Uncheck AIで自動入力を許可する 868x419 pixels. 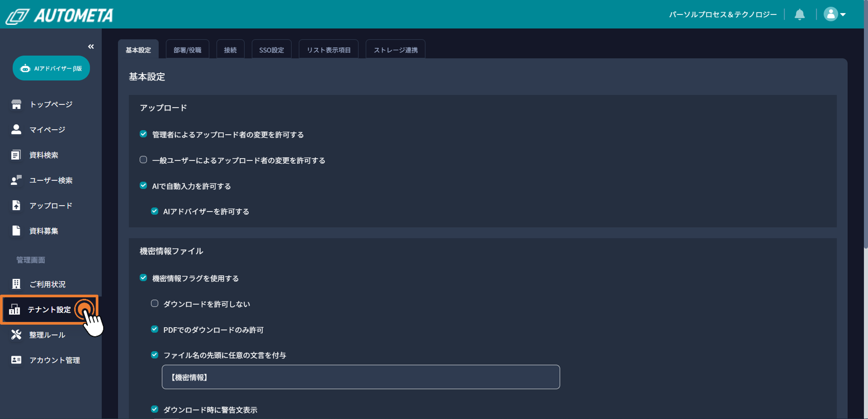click(x=143, y=186)
